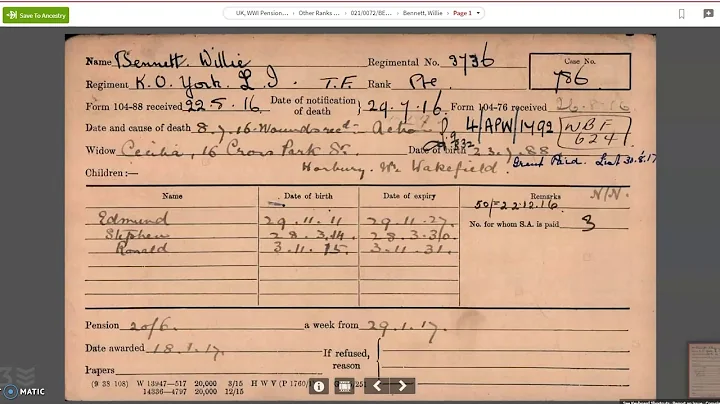The image size is (720, 404).
Task: Bookmark this record with the ribbon icon
Action: coord(681,14)
